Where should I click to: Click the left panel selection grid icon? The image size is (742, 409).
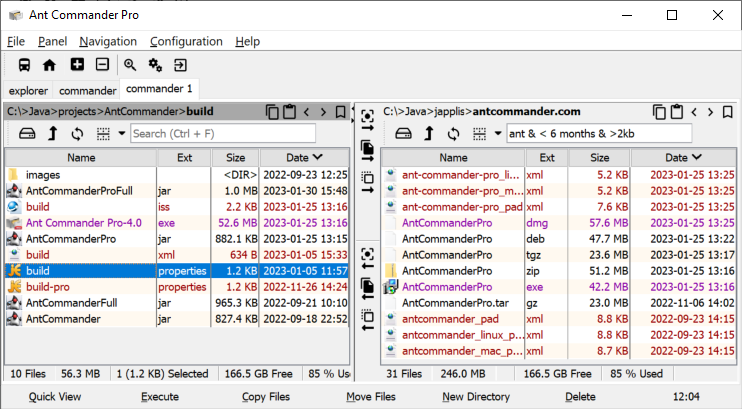coord(103,134)
